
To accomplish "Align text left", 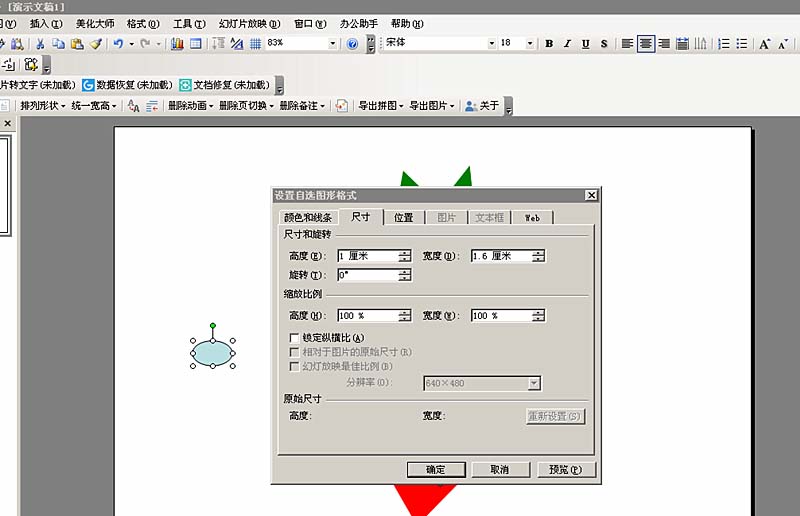I will pos(627,44).
